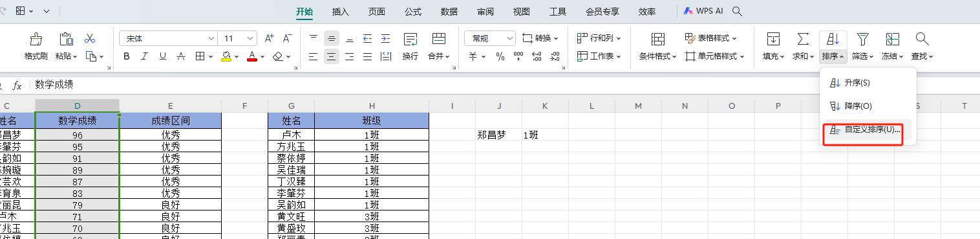Open Table Style (表格样式) dropdown
This screenshot has height=239, width=980.
coord(710,39)
